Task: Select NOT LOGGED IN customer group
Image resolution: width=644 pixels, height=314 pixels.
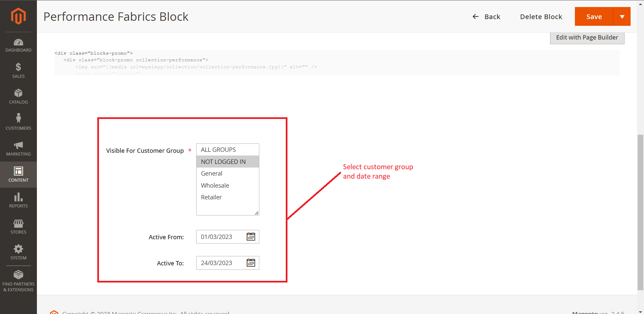Action: [x=223, y=162]
